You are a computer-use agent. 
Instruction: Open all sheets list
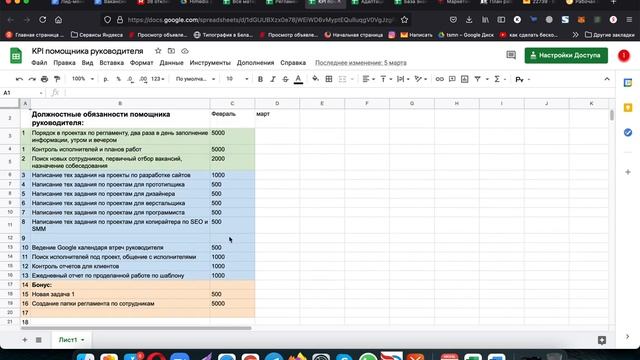(39, 340)
